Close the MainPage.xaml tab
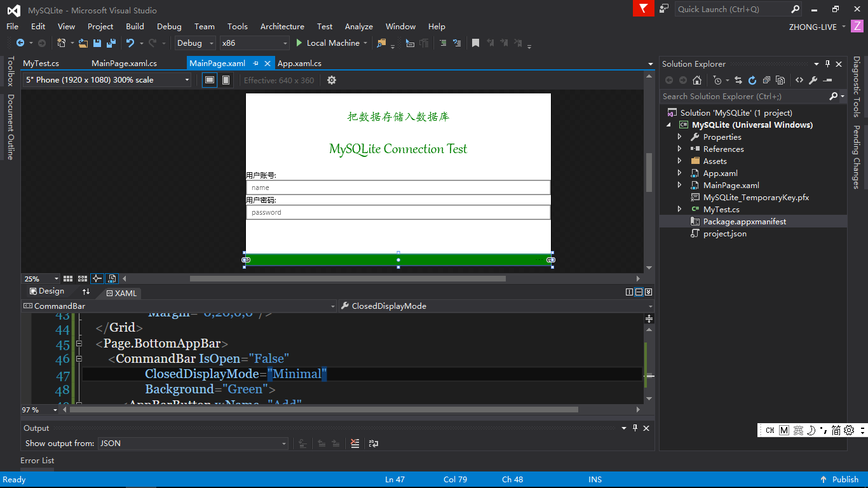Screen dimensions: 868x488 pos(268,64)
